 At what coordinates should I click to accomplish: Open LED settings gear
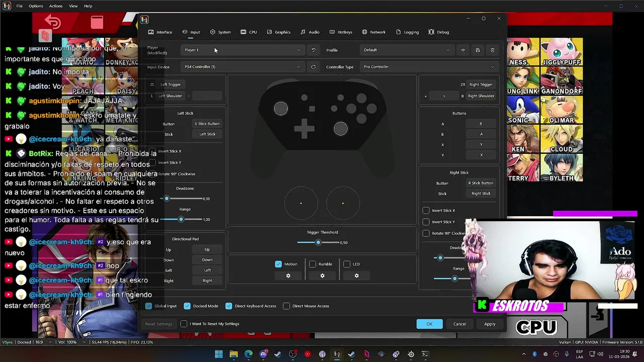(x=357, y=276)
